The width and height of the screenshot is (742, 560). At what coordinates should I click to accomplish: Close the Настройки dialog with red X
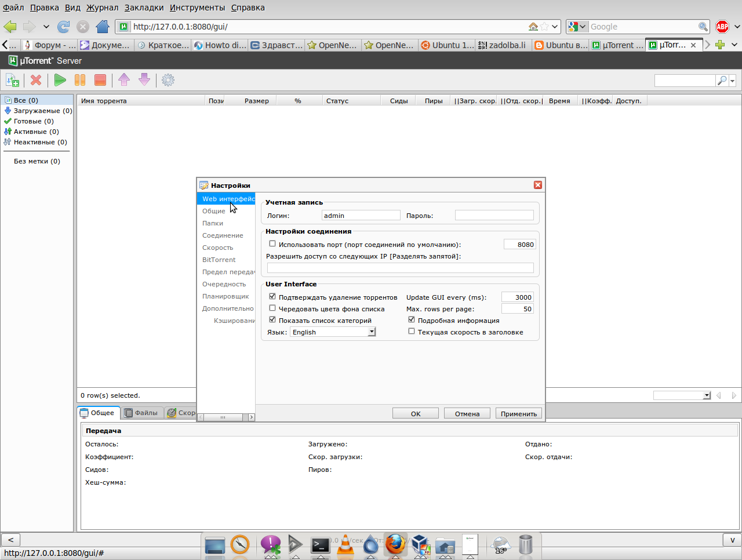coord(538,185)
